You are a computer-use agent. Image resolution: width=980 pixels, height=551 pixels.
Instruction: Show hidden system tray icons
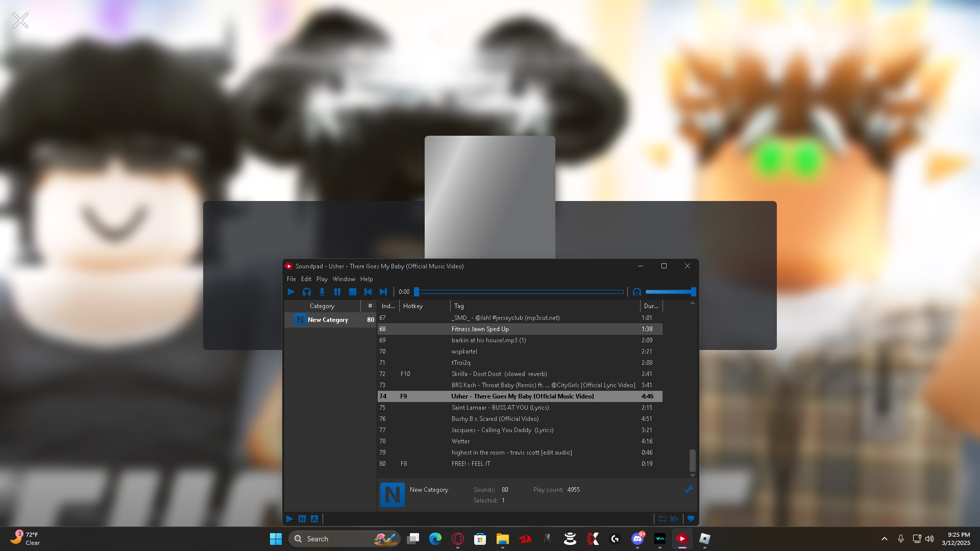(885, 539)
